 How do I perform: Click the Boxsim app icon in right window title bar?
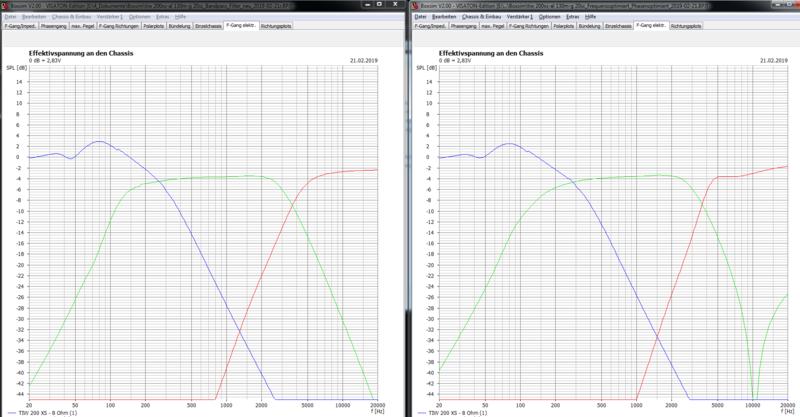406,5
